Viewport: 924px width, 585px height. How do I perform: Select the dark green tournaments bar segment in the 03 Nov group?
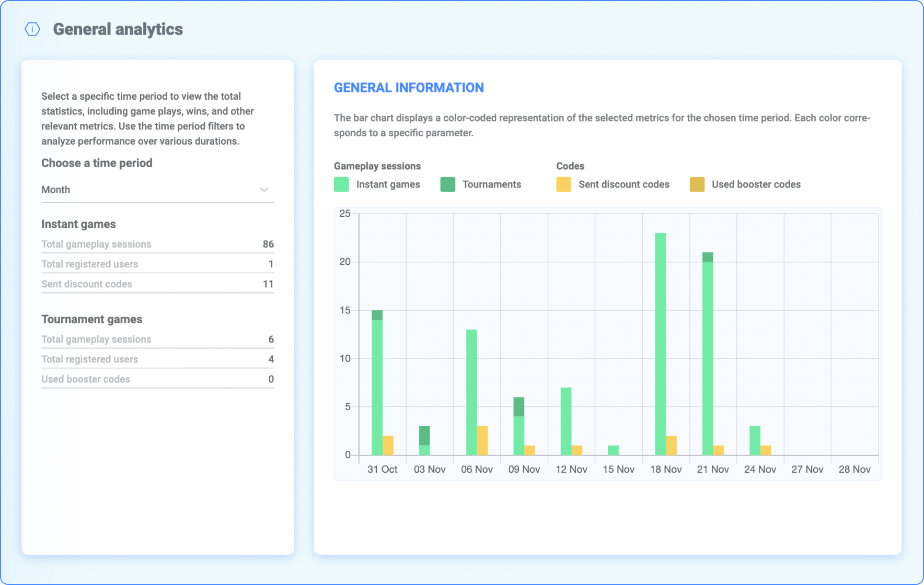pos(424,436)
